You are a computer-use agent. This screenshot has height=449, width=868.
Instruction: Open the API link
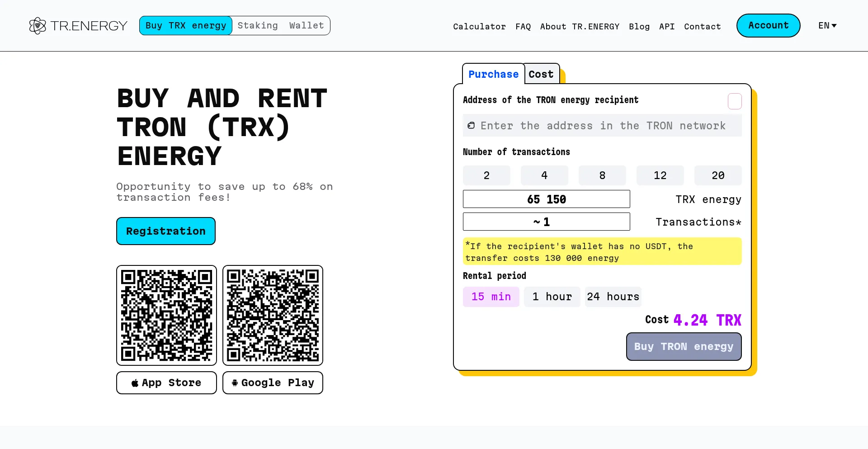(667, 27)
